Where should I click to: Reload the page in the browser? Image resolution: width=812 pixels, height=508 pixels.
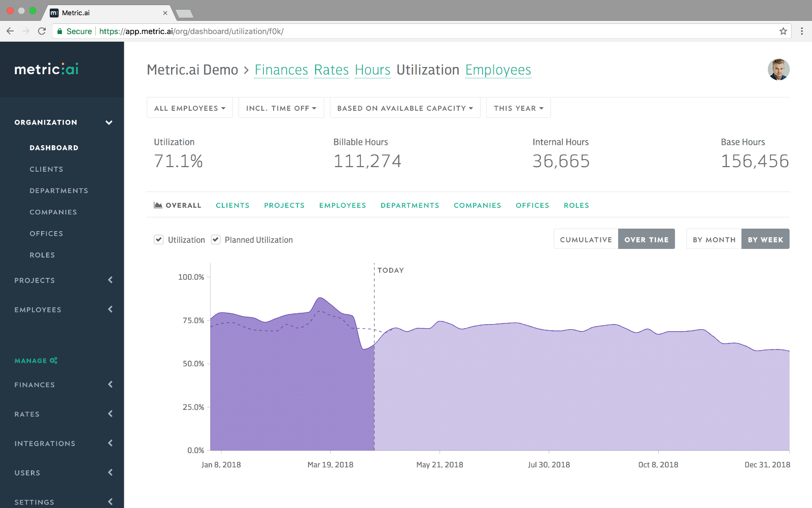[42, 31]
